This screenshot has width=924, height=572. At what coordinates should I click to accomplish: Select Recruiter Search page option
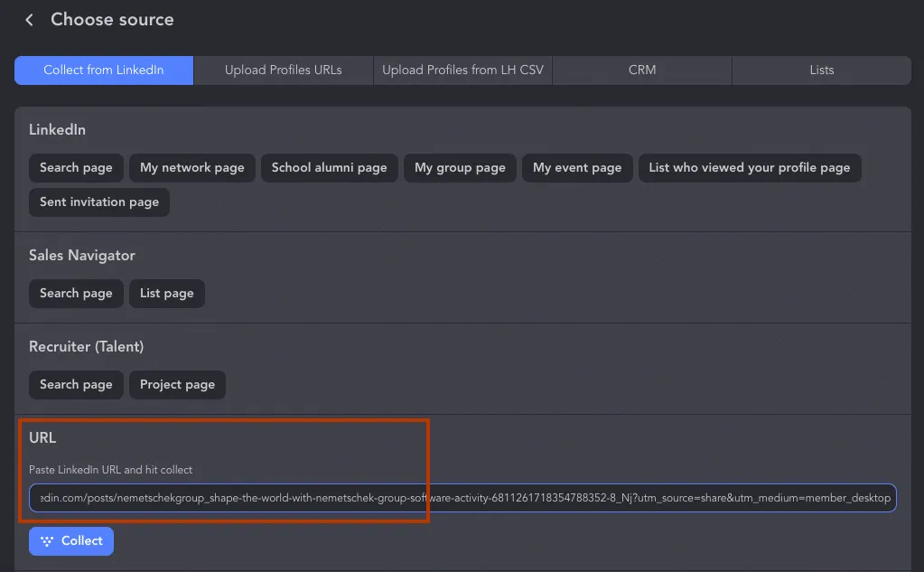point(76,385)
